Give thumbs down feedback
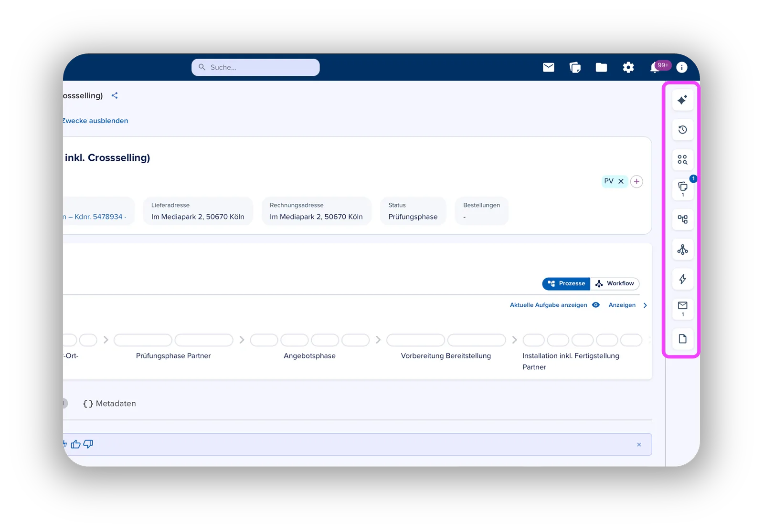764x532 pixels. pos(88,444)
